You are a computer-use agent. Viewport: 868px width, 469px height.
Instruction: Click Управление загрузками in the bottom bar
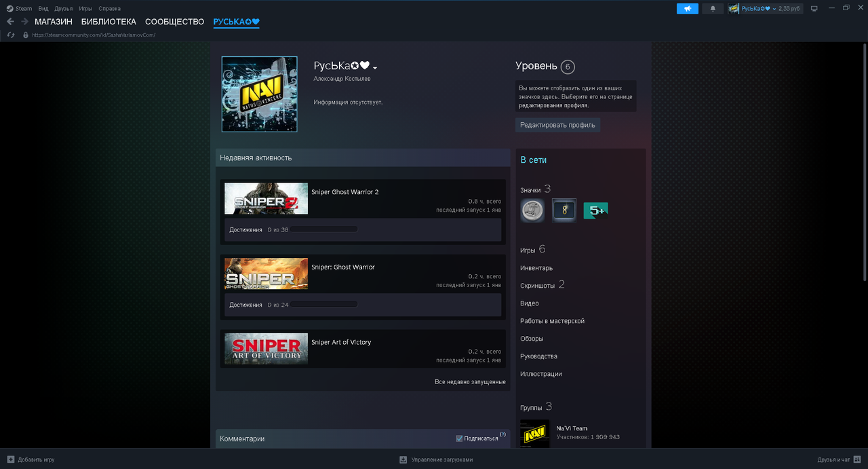click(x=441, y=459)
